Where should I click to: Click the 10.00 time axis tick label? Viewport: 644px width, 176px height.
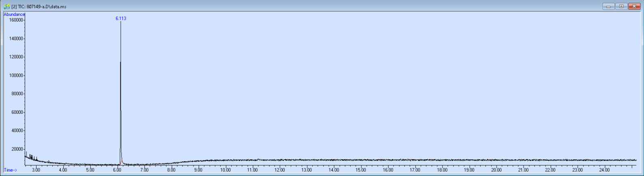[225, 170]
